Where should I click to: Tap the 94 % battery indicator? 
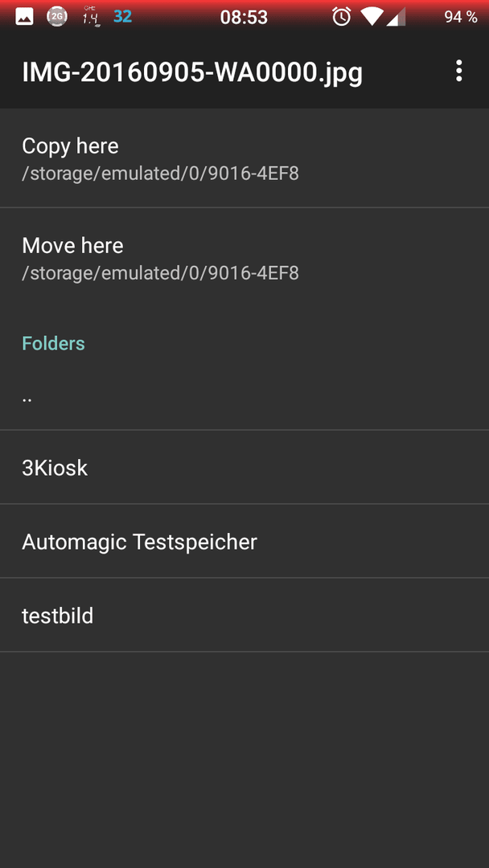(461, 17)
